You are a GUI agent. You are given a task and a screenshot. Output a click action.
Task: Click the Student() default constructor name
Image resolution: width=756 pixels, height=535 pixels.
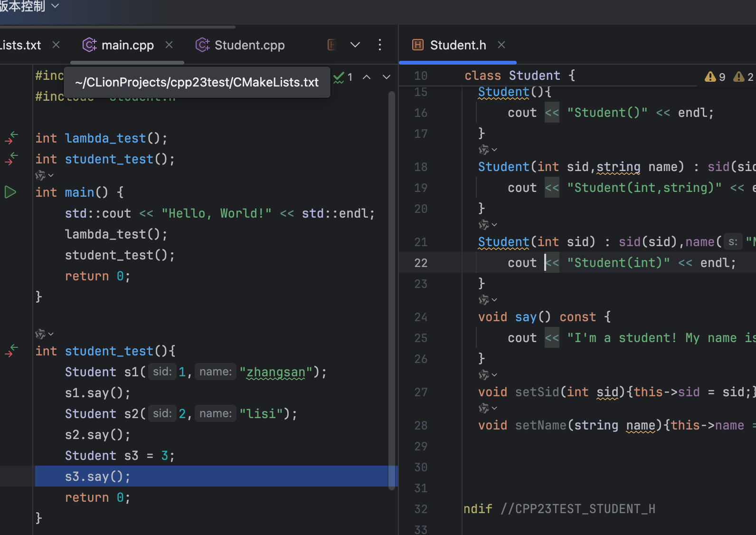click(x=503, y=92)
